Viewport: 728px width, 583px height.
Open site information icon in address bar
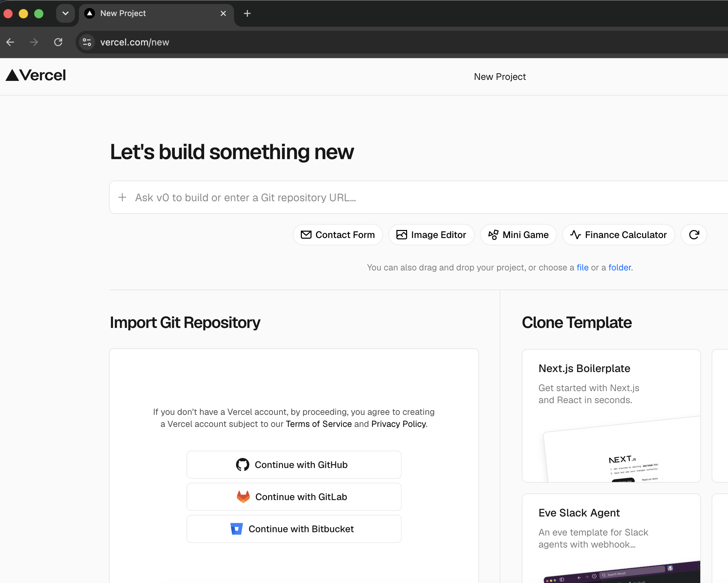pos(87,42)
